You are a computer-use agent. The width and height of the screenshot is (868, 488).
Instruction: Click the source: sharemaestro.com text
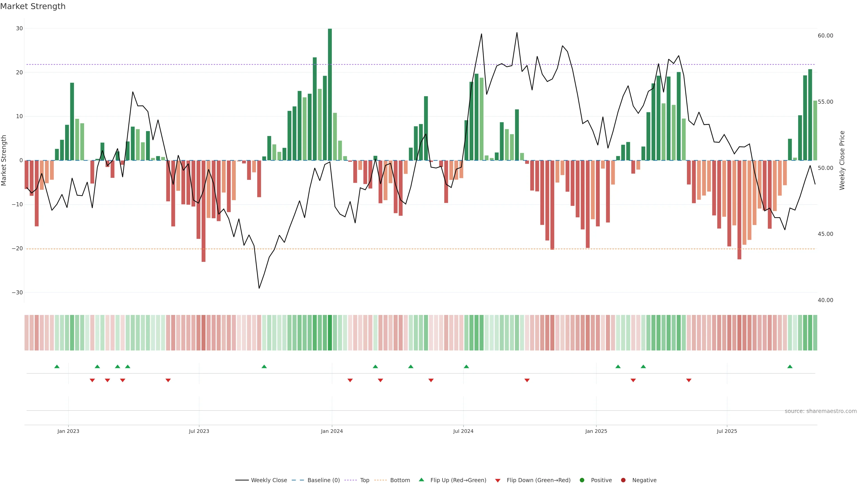(821, 411)
